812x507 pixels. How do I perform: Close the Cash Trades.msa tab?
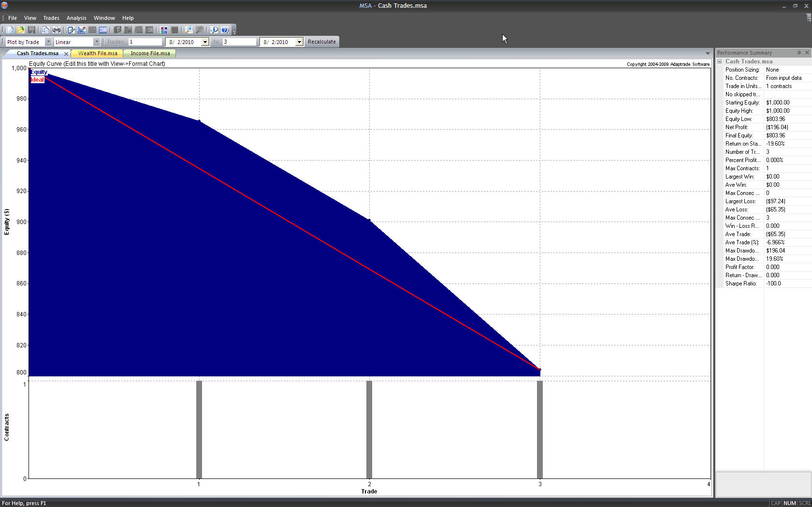[x=66, y=54]
